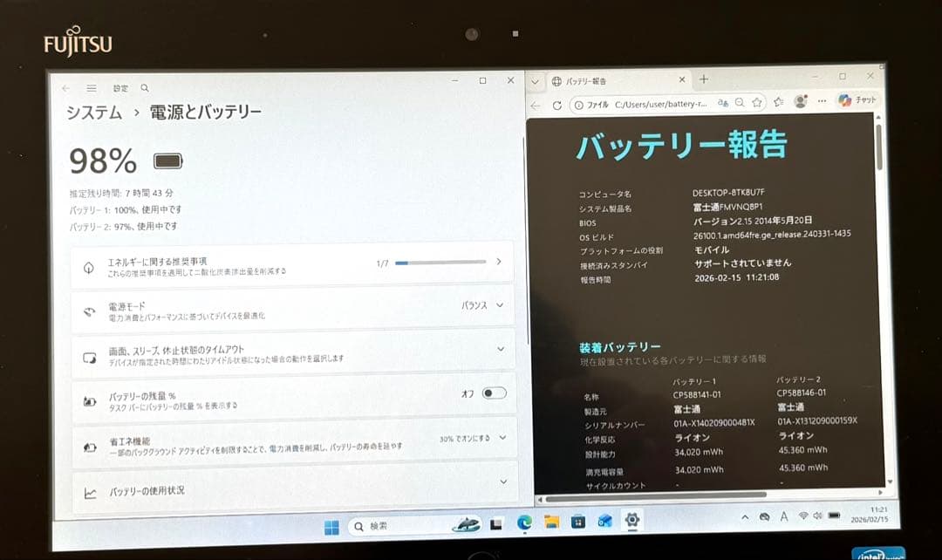Click the Edge vertical scrollbar
The image size is (942, 560).
[x=879, y=147]
